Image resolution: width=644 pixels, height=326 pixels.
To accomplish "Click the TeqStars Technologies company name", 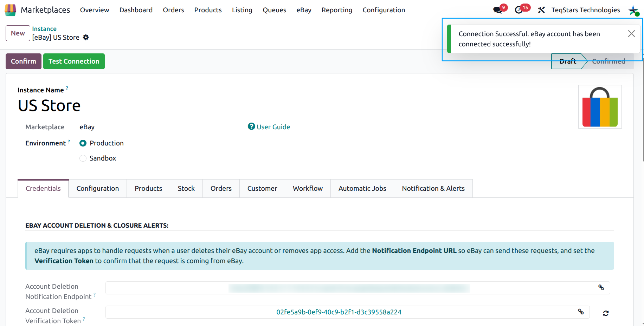I will [x=586, y=10].
